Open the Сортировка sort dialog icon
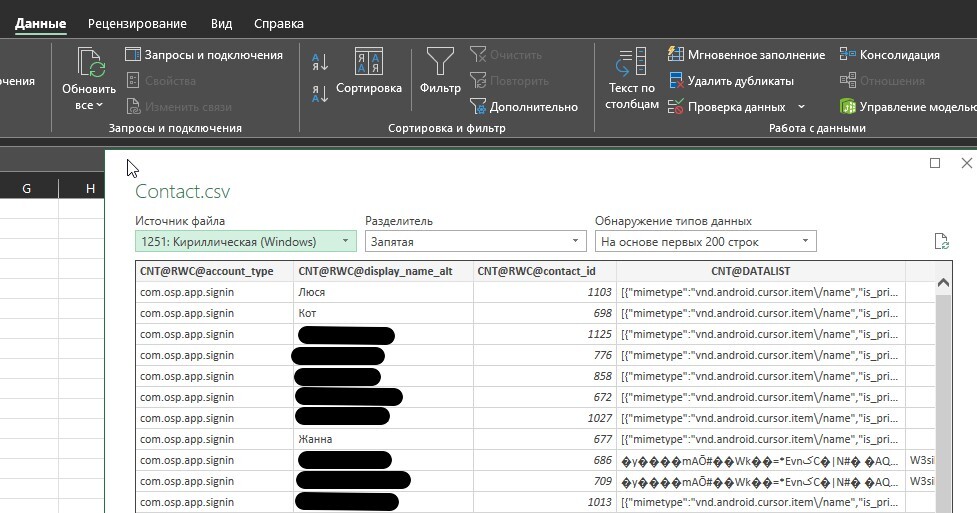This screenshot has height=513, width=977. pyautogui.click(x=368, y=64)
